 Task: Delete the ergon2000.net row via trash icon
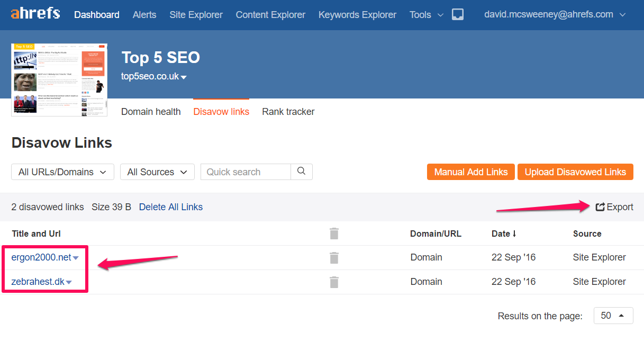(x=334, y=258)
